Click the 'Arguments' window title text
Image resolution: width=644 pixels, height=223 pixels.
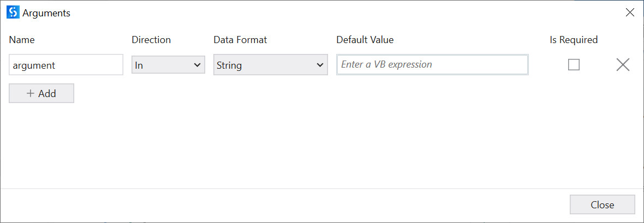point(46,13)
